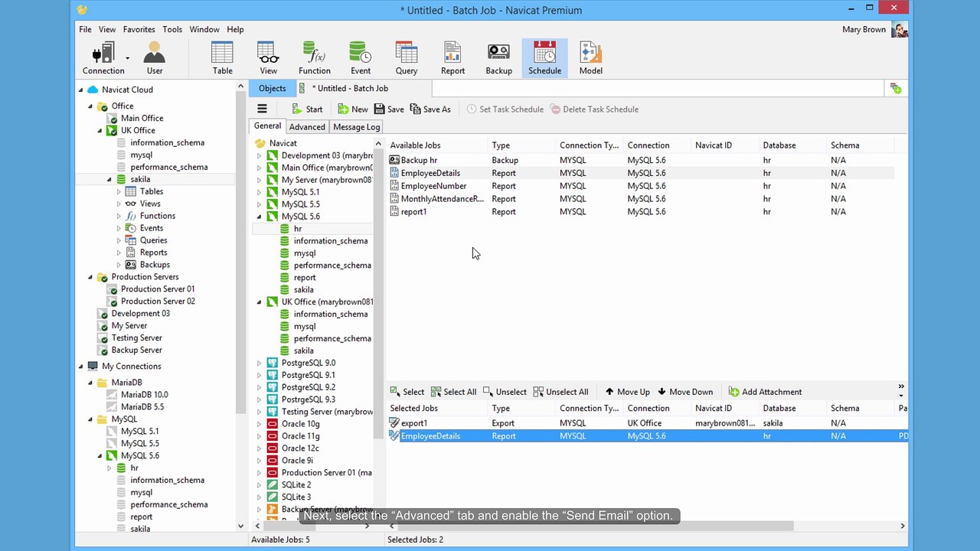Select the General tab
The image size is (980, 551).
tap(267, 126)
